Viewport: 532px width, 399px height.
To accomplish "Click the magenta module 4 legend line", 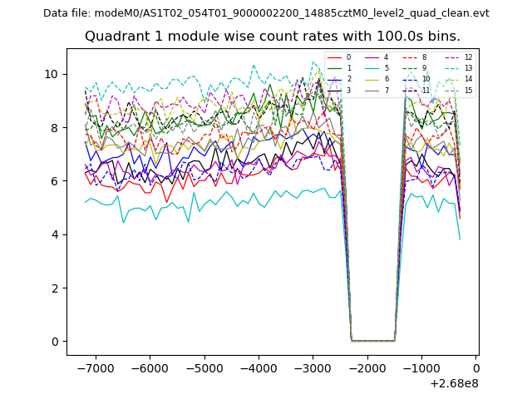I will (x=372, y=57).
